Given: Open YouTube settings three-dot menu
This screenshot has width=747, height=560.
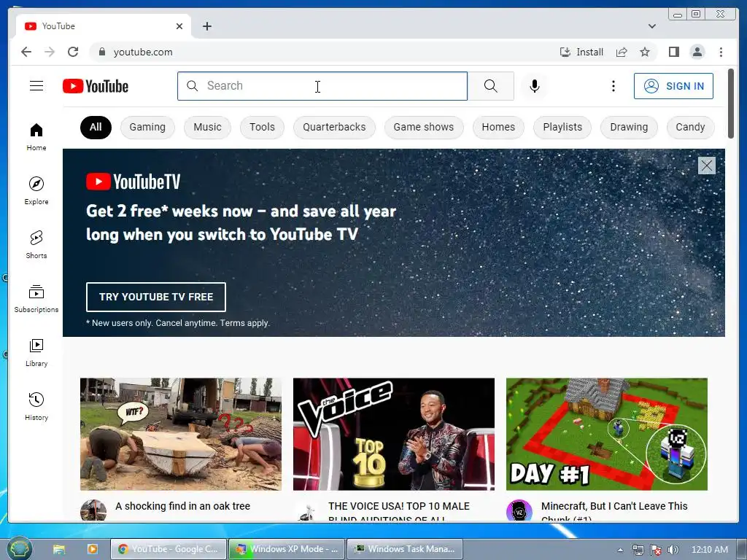Looking at the screenshot, I should point(613,86).
